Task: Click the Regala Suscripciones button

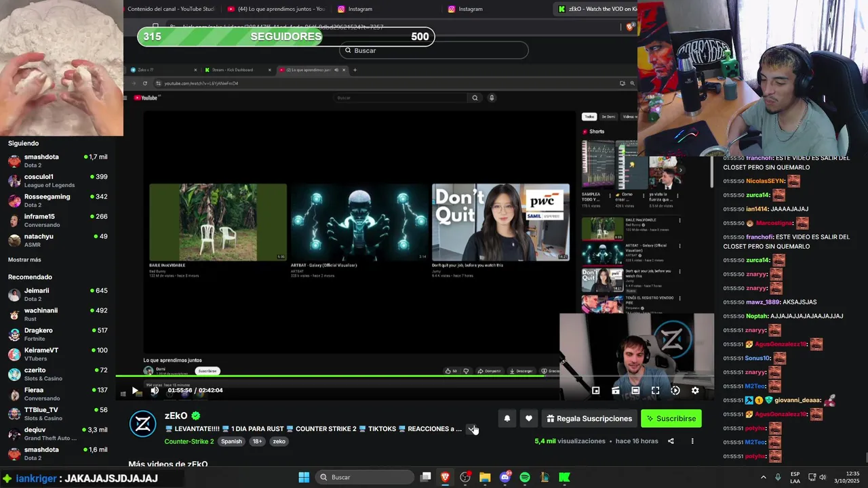Action: click(x=589, y=419)
